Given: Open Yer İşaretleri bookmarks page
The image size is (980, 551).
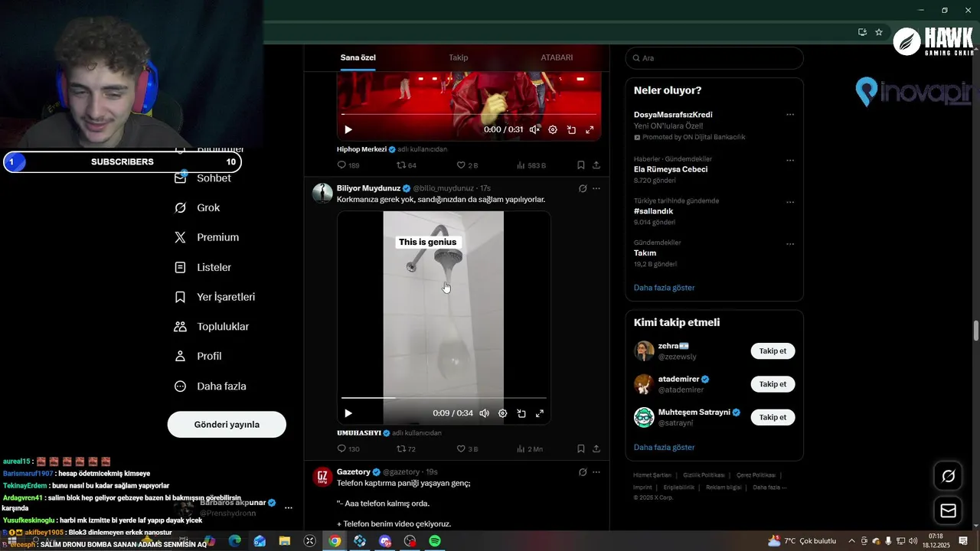Looking at the screenshot, I should click(215, 297).
